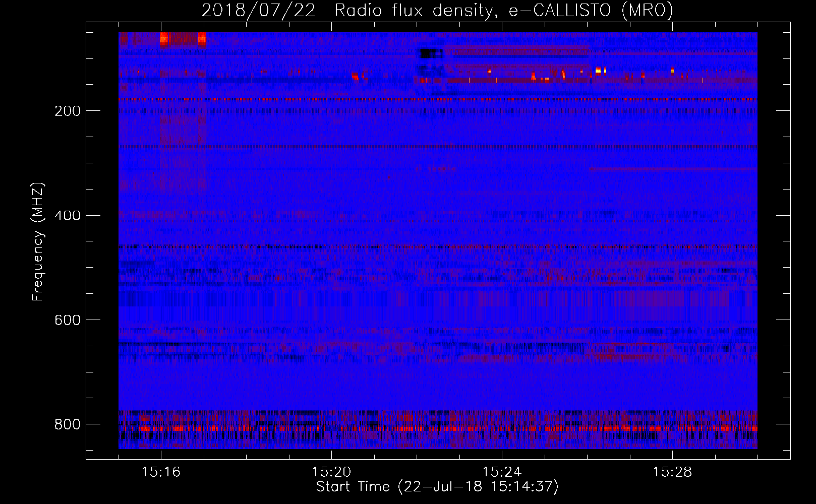Click the 15:28 time tick label
This screenshot has width=816, height=504.
672,472
